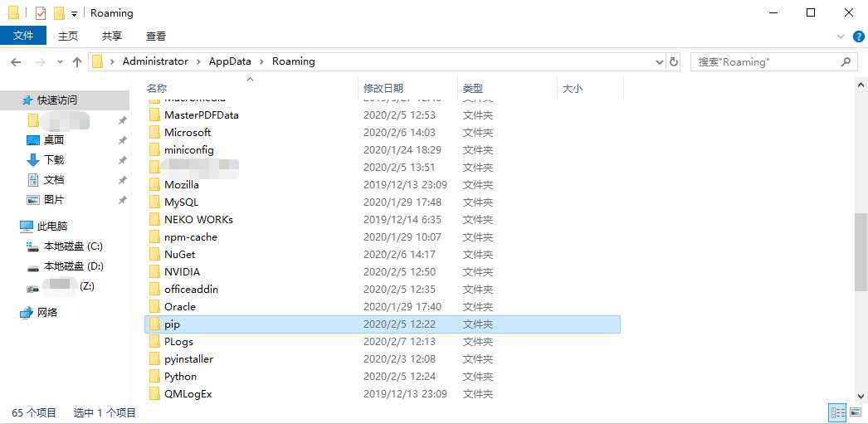This screenshot has width=868, height=424.
Task: Click the file list vertical scrollbar thumb
Action: 861,252
